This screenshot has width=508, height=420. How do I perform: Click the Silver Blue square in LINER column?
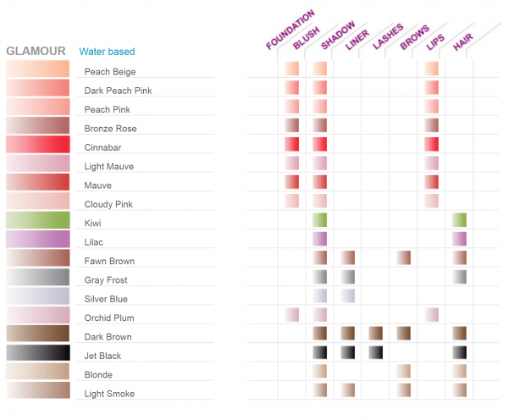click(348, 296)
